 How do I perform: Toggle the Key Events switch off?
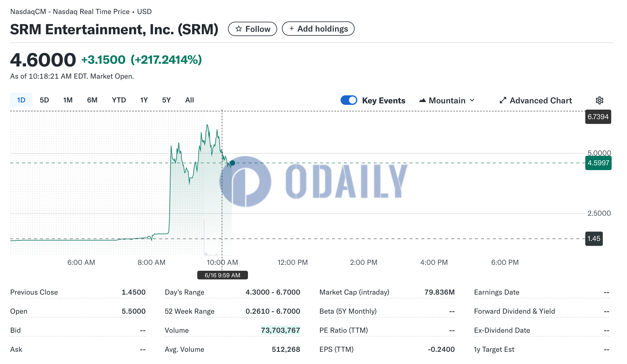pos(349,100)
